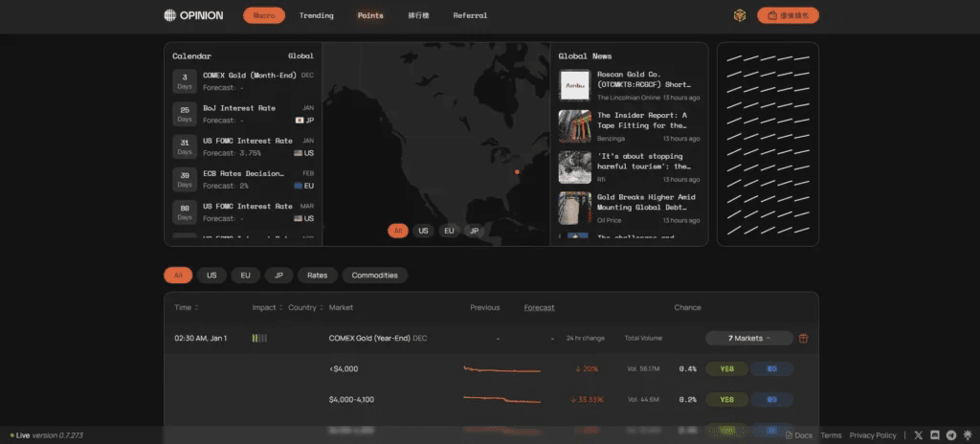Select the JP filter under the map
Image resolution: width=980 pixels, height=444 pixels.
(x=474, y=231)
